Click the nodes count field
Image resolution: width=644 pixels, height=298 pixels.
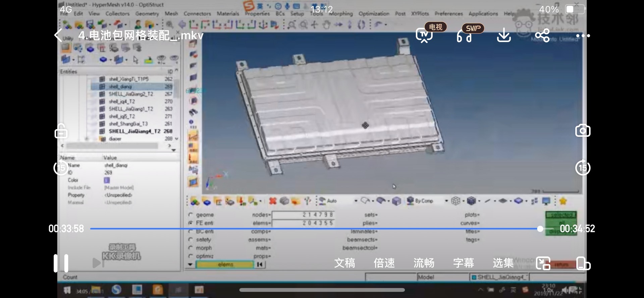click(303, 215)
